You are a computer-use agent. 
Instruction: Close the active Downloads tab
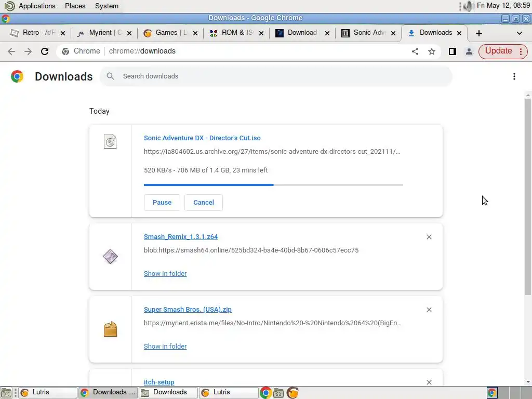pos(459,33)
